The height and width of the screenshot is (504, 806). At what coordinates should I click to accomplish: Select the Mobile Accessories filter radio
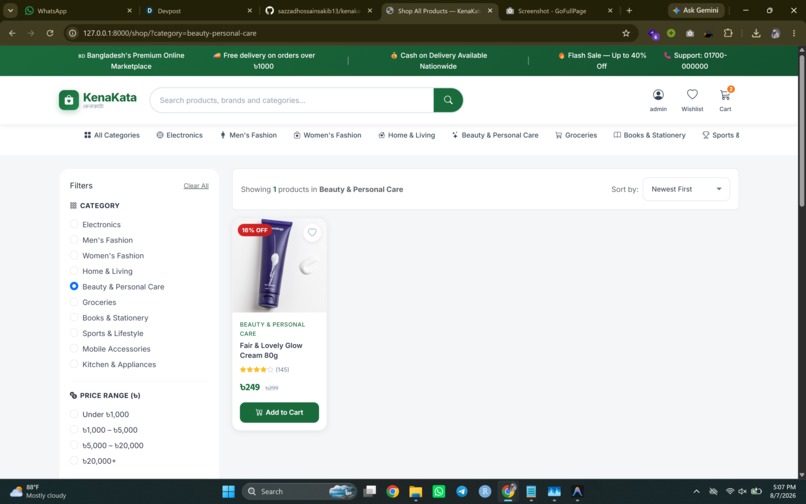pos(74,348)
